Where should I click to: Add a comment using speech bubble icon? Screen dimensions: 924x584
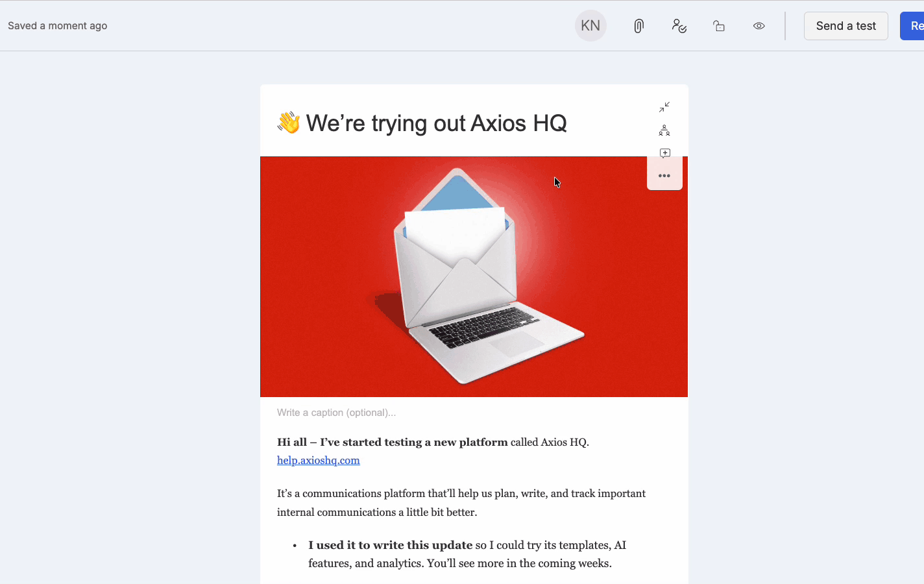coord(664,153)
